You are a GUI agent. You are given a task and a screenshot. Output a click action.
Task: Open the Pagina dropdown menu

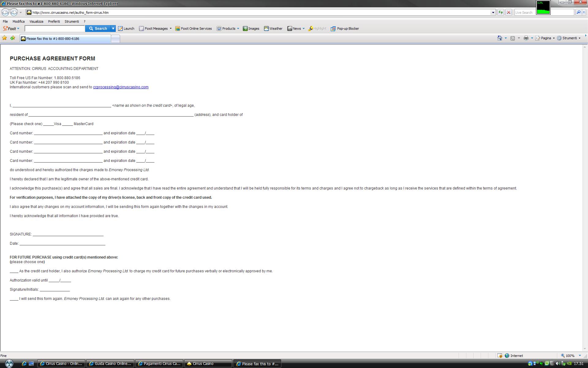[545, 38]
